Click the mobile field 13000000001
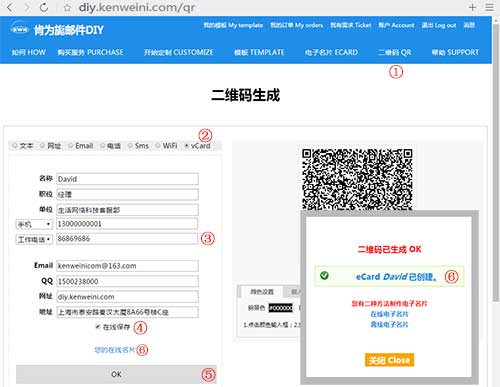Screen dimensions: 500x387 [127, 224]
